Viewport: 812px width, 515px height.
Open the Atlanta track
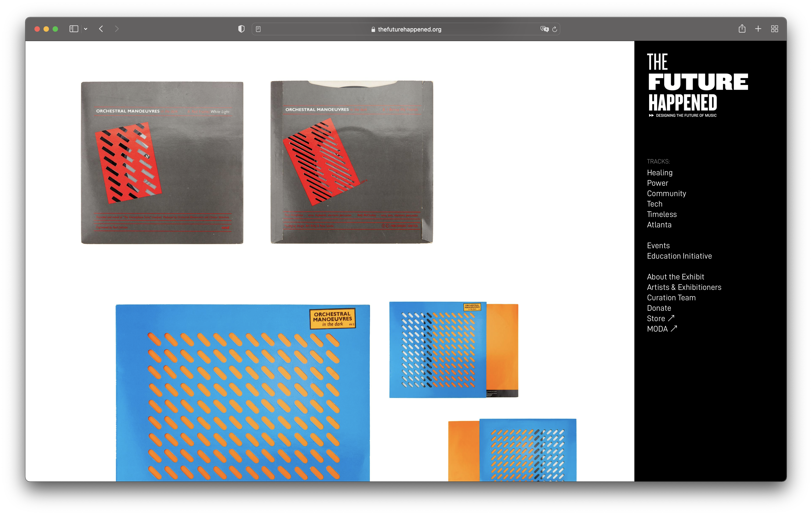click(x=659, y=225)
